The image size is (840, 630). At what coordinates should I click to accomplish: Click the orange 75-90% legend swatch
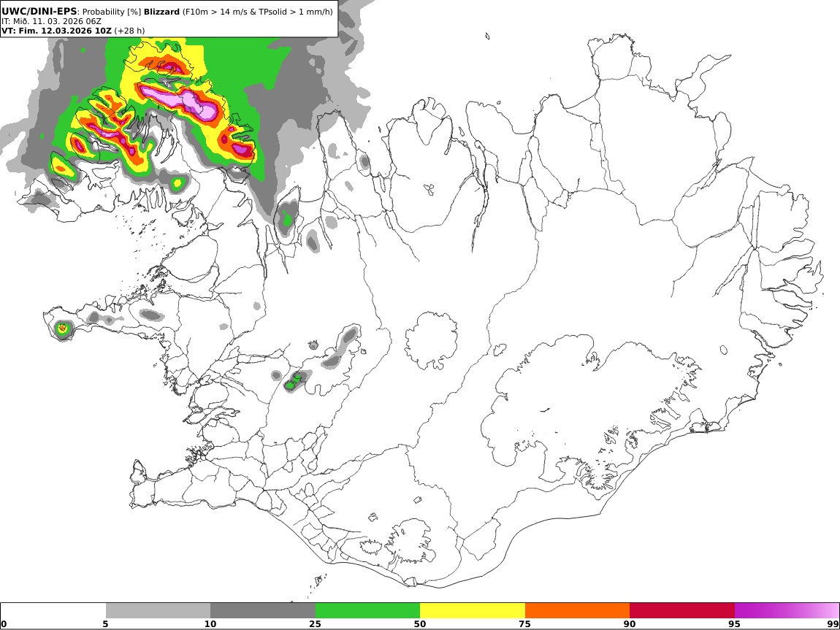[x=578, y=611]
